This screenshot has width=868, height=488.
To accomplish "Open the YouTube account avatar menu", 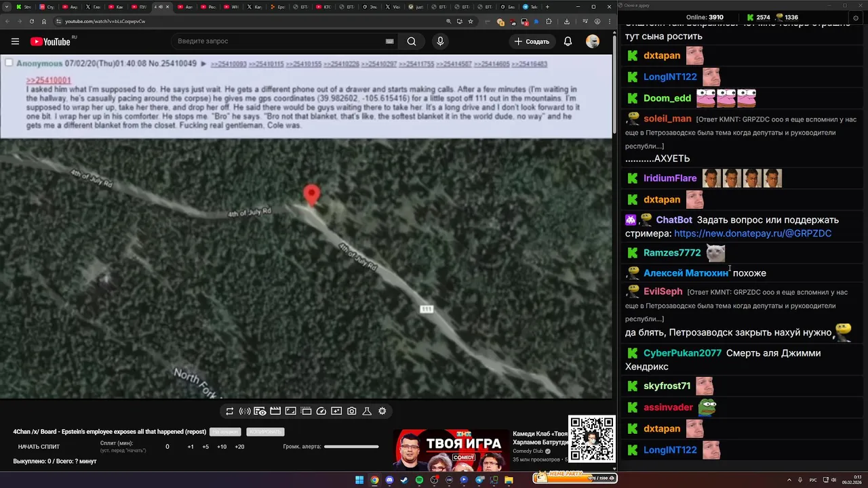I will coord(593,41).
